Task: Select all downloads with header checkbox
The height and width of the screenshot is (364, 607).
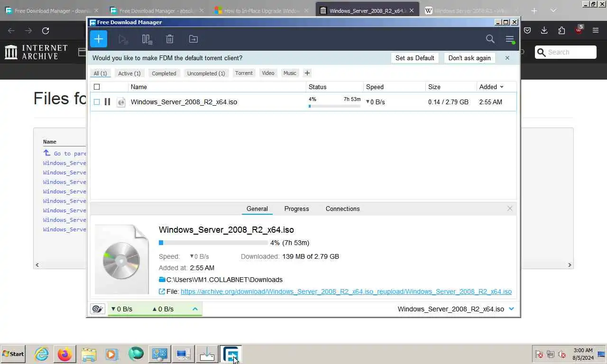Action: [x=97, y=87]
